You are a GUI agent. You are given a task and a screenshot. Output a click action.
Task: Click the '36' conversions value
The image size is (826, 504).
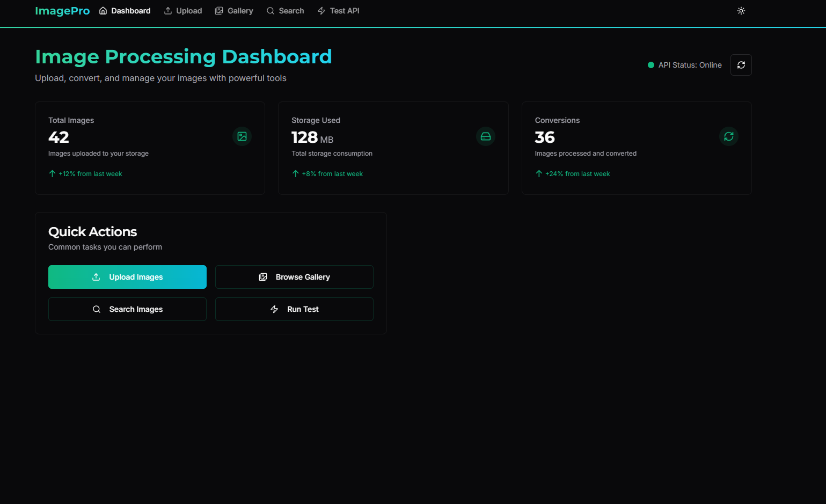click(545, 137)
